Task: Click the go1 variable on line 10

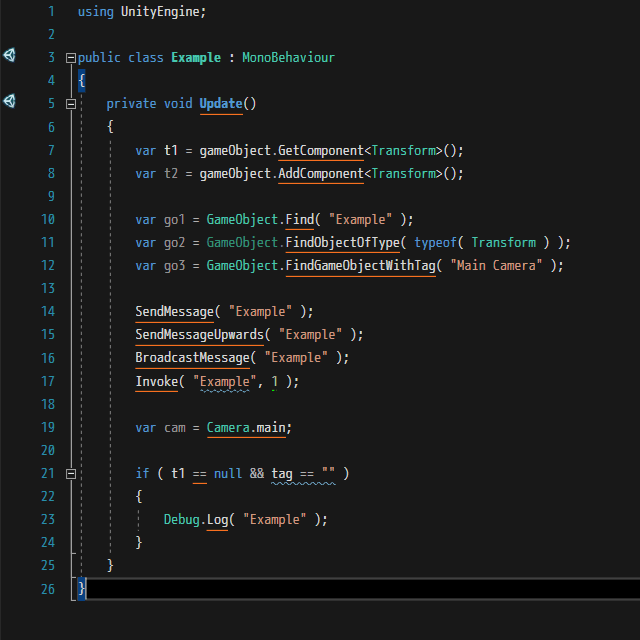Action: coord(174,220)
